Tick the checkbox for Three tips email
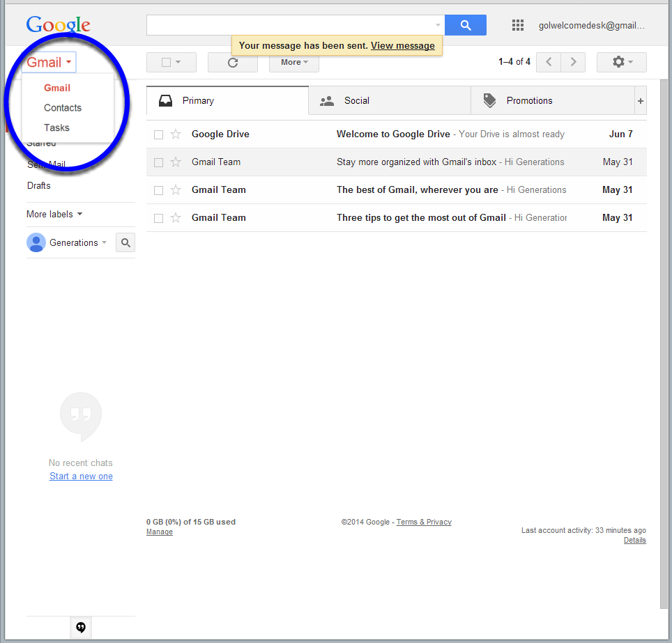Viewport: 672px width, 643px height. pyautogui.click(x=158, y=218)
